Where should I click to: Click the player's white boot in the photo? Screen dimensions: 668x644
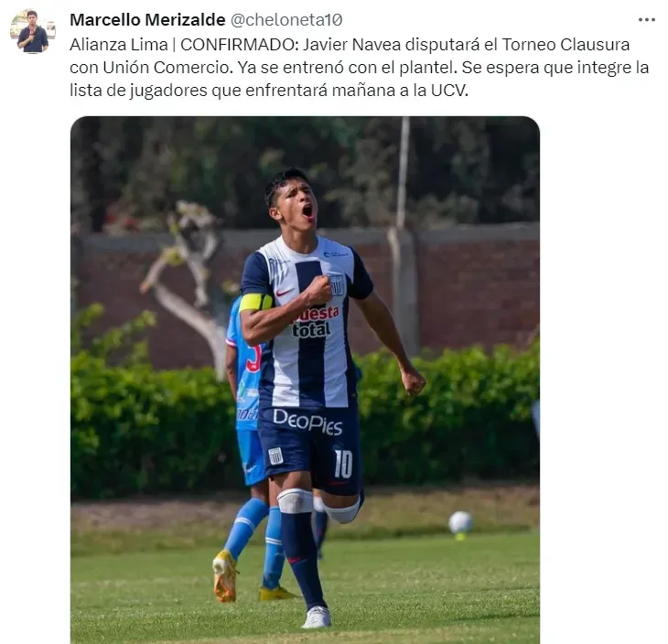coord(316,617)
